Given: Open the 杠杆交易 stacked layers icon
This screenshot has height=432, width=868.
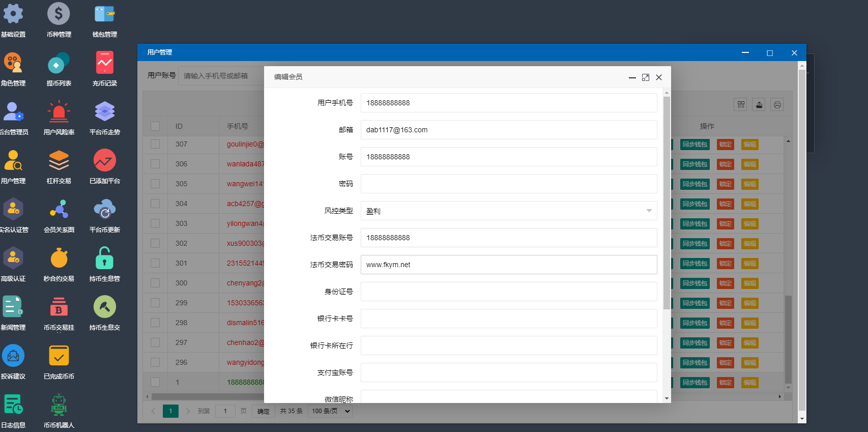Looking at the screenshot, I should pos(59,161).
